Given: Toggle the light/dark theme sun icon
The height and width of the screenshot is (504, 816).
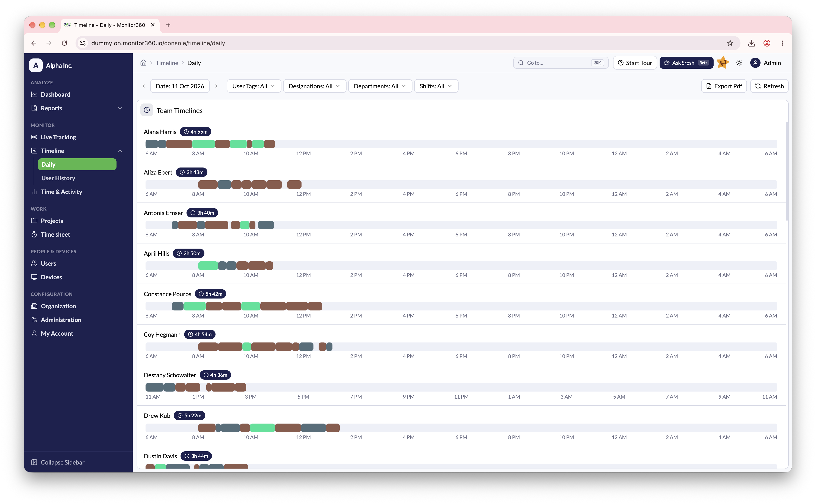Looking at the screenshot, I should pyautogui.click(x=739, y=63).
